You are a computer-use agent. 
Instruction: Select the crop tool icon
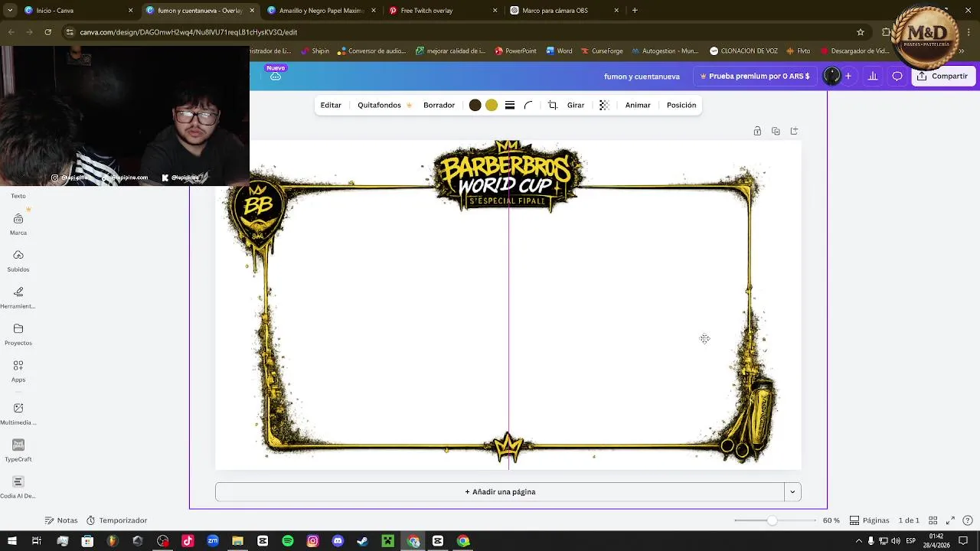point(553,106)
